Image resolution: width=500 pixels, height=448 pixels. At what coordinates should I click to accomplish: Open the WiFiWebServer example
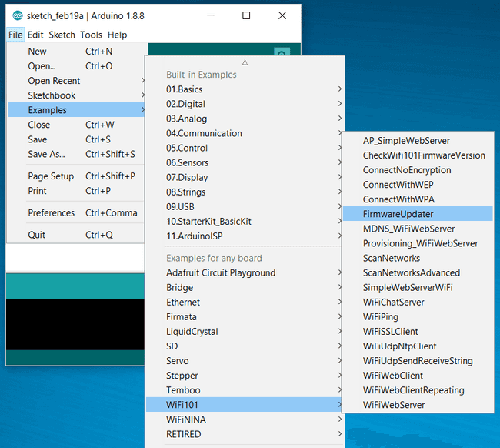coord(394,405)
